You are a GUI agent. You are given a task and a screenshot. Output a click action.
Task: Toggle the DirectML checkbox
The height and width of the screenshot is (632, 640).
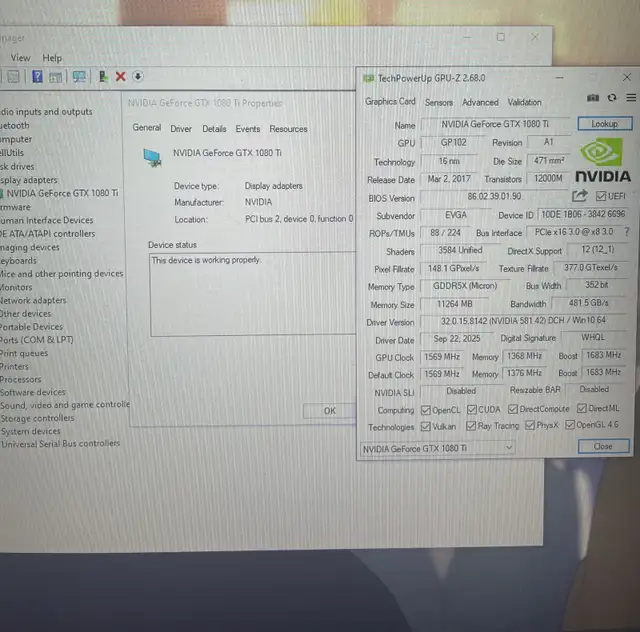pyautogui.click(x=582, y=408)
